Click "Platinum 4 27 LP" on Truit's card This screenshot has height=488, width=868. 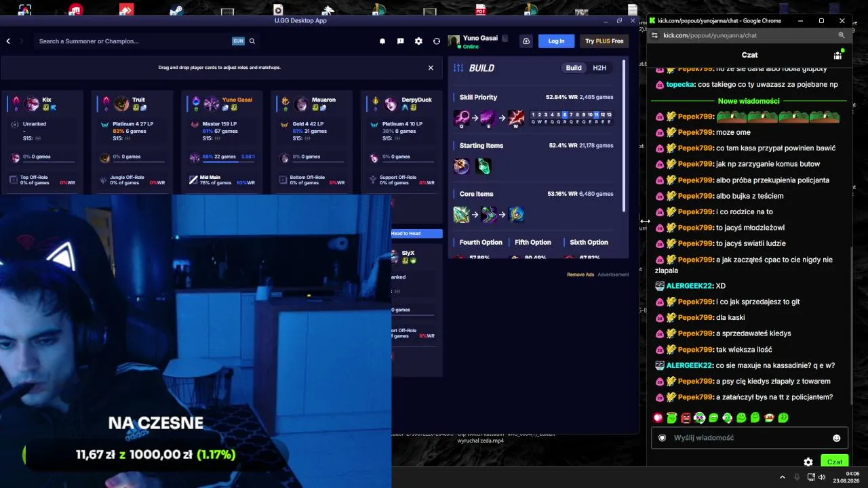coord(133,124)
